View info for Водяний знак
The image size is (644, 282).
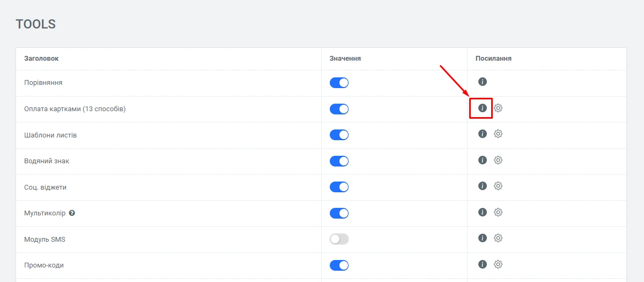482,160
